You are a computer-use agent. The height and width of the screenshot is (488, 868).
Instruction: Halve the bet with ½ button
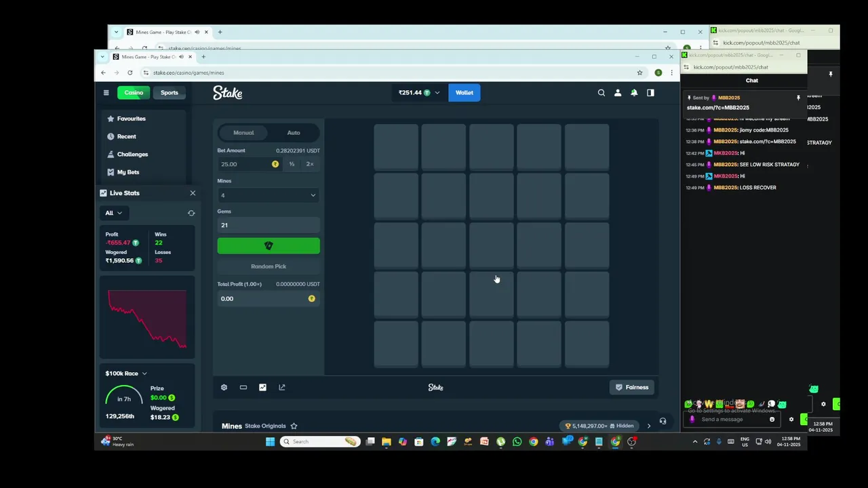(x=292, y=164)
